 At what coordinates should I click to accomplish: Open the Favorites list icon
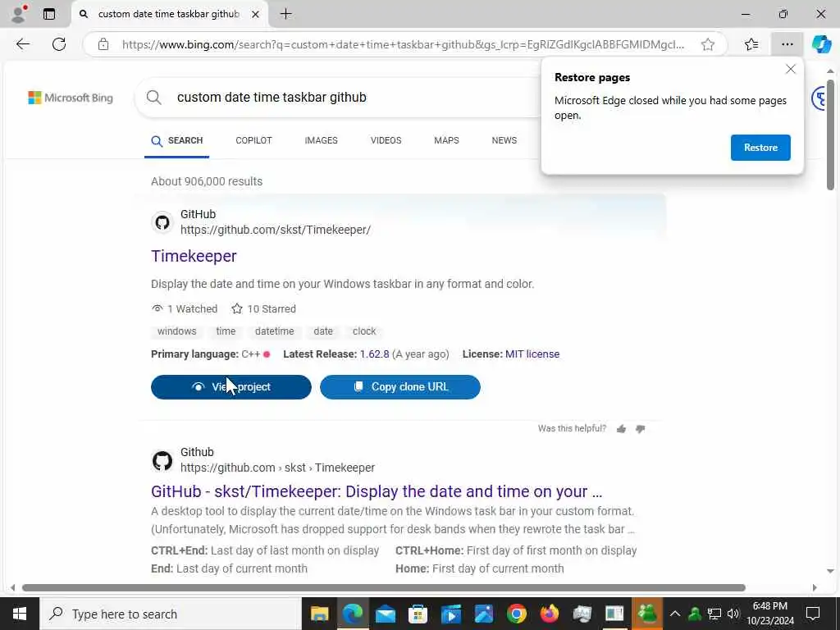click(x=751, y=44)
